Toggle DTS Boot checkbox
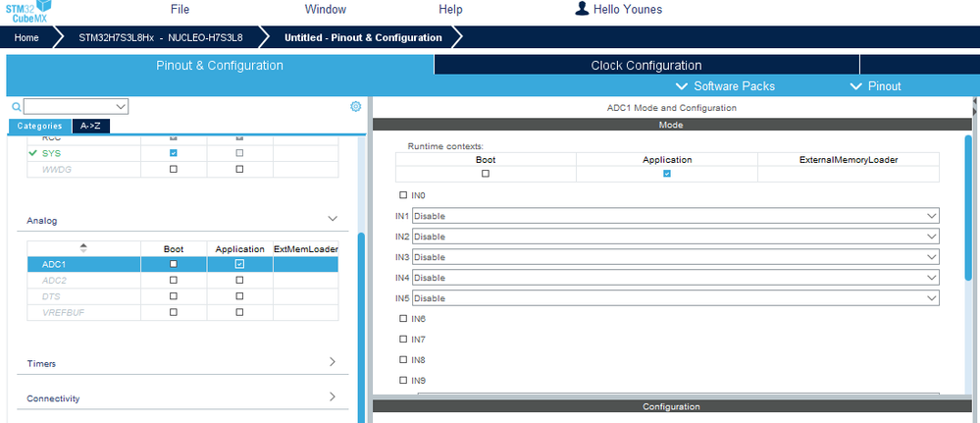The width and height of the screenshot is (980, 423). coord(174,296)
